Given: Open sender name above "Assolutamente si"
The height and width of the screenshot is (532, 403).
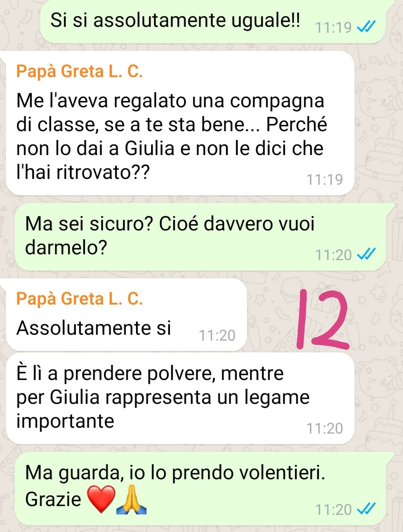Looking at the screenshot, I should pyautogui.click(x=80, y=299).
